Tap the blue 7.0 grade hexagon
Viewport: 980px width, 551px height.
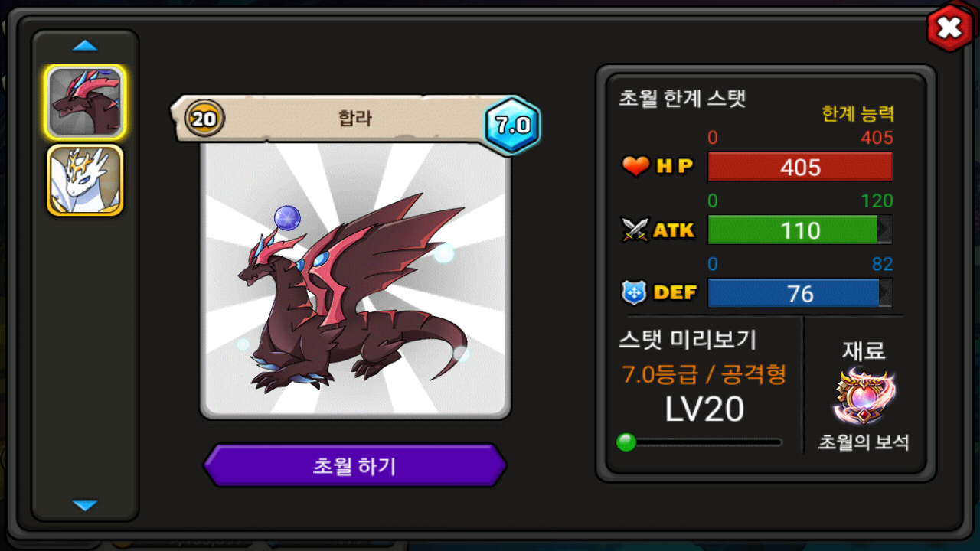513,126
